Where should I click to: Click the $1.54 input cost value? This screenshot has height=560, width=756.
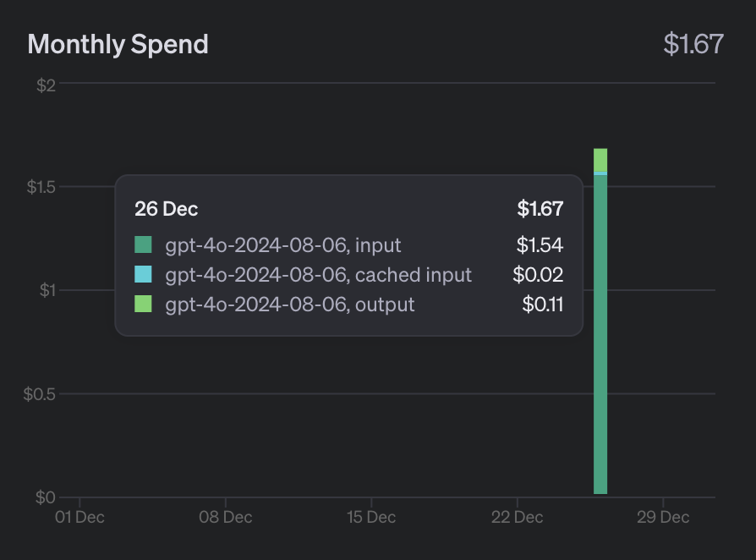click(x=540, y=245)
